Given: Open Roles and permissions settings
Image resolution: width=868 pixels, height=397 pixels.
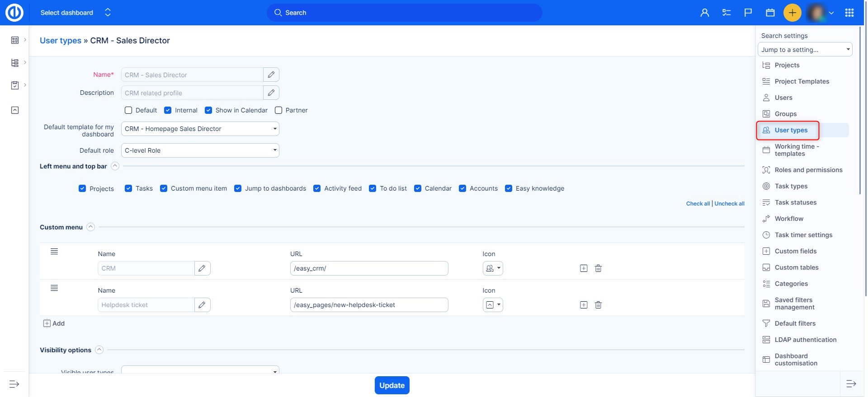Looking at the screenshot, I should 808,170.
